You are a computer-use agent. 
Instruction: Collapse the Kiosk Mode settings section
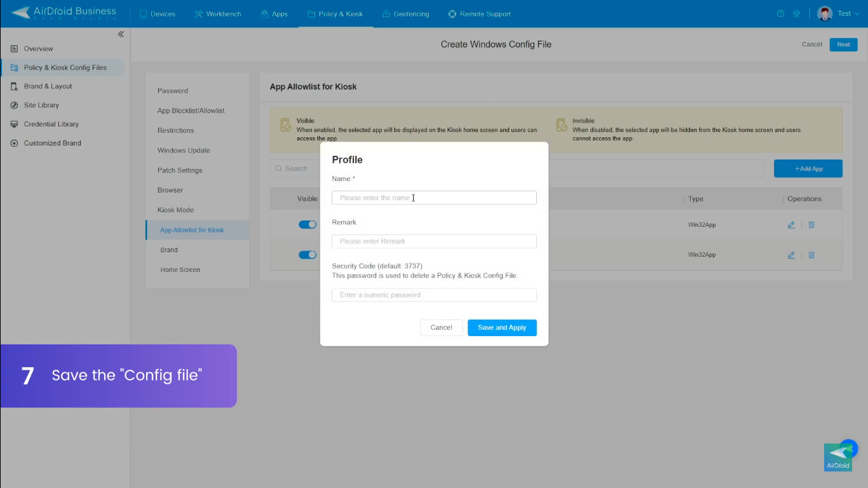(175, 210)
